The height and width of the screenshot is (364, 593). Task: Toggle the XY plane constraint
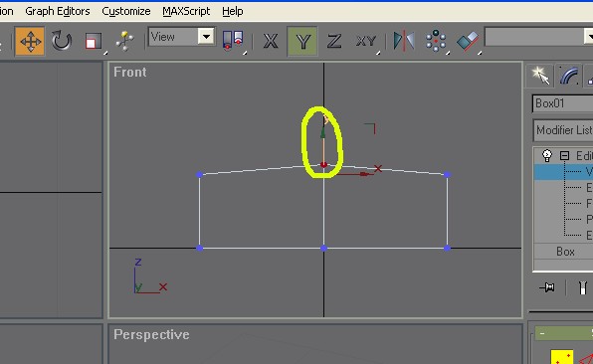pyautogui.click(x=366, y=41)
